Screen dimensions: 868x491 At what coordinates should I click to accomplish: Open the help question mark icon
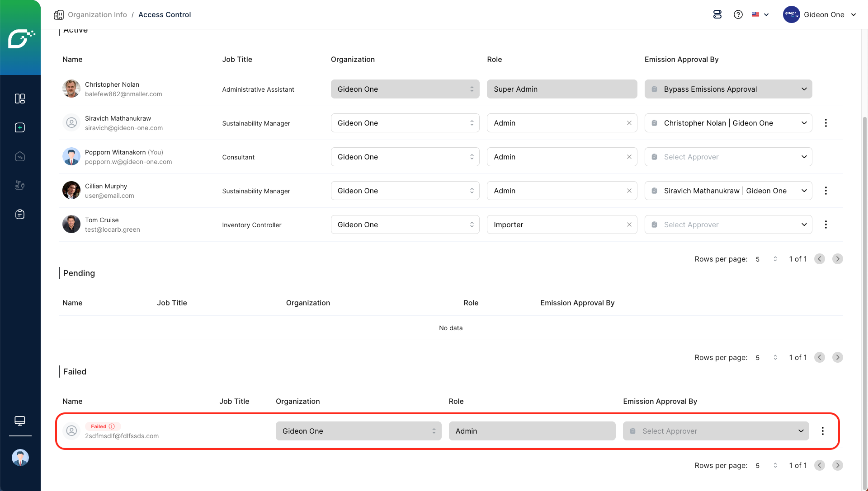pos(738,14)
